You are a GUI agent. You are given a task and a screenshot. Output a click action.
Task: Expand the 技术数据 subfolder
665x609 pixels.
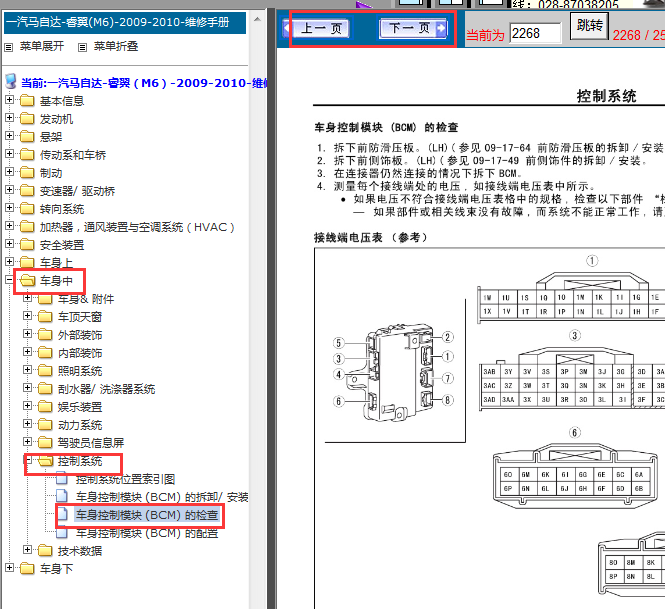pyautogui.click(x=28, y=550)
